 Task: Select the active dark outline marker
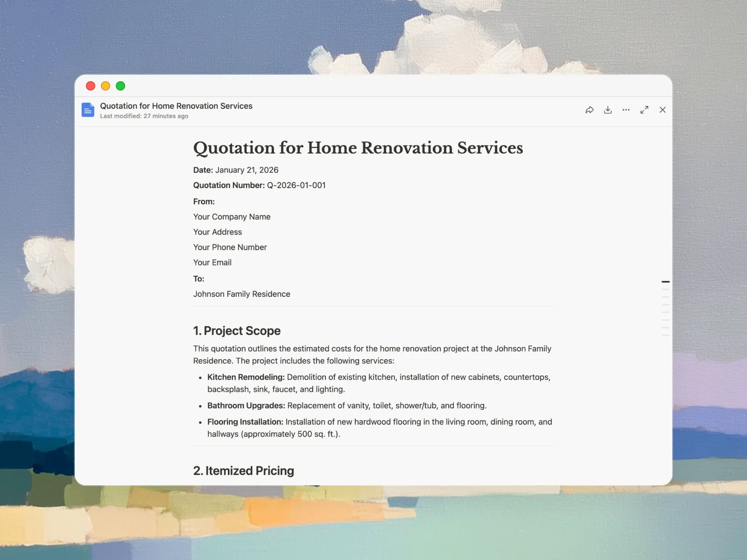(x=666, y=282)
